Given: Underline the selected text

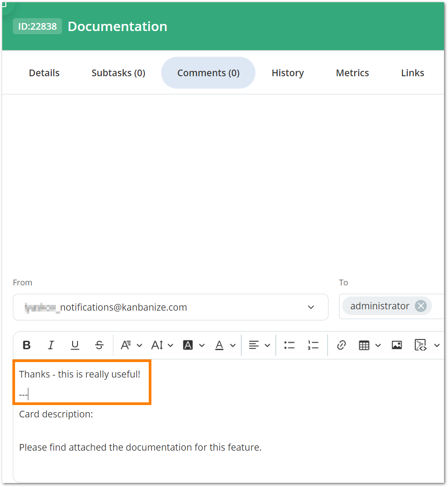Looking at the screenshot, I should pos(75,345).
